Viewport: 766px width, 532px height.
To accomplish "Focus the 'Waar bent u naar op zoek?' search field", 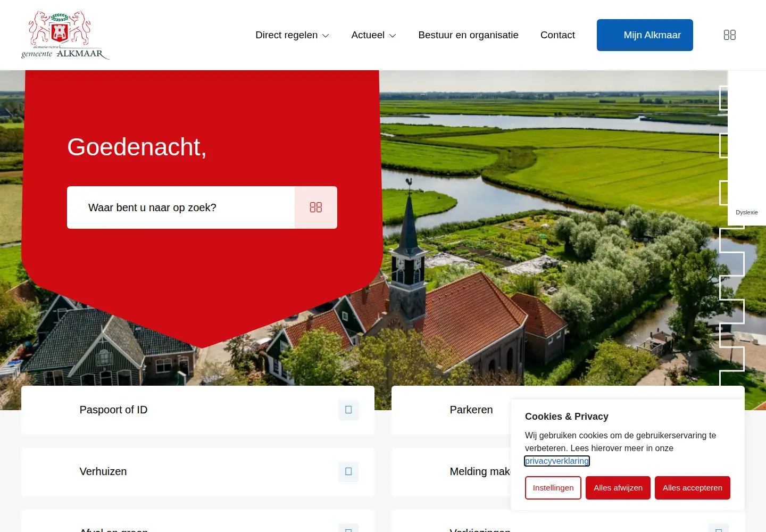I will [181, 207].
